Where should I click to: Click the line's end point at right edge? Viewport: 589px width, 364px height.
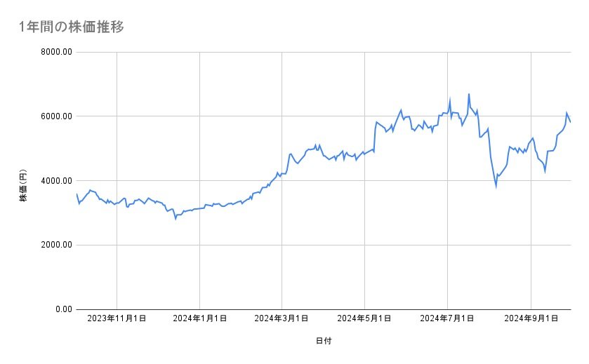570,122
